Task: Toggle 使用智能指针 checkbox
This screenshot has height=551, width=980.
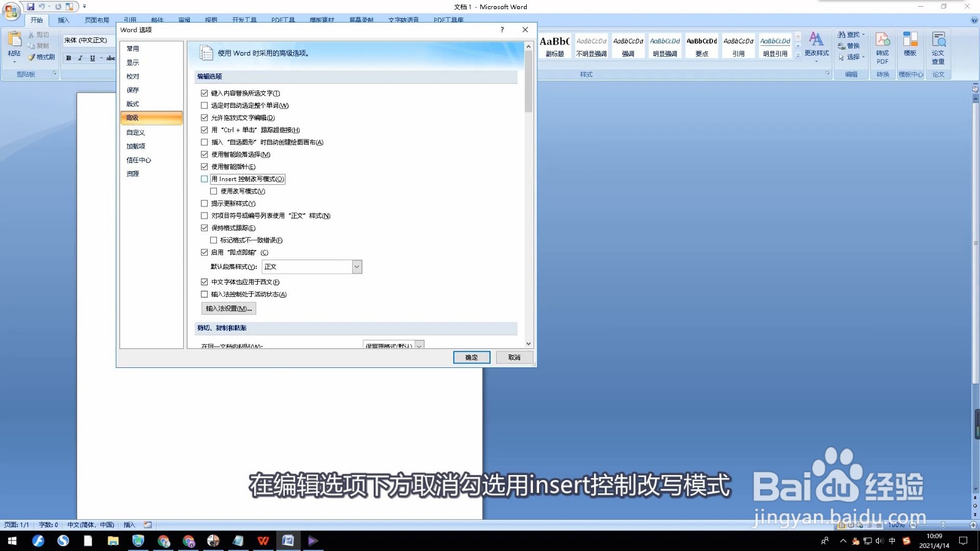Action: [x=205, y=167]
